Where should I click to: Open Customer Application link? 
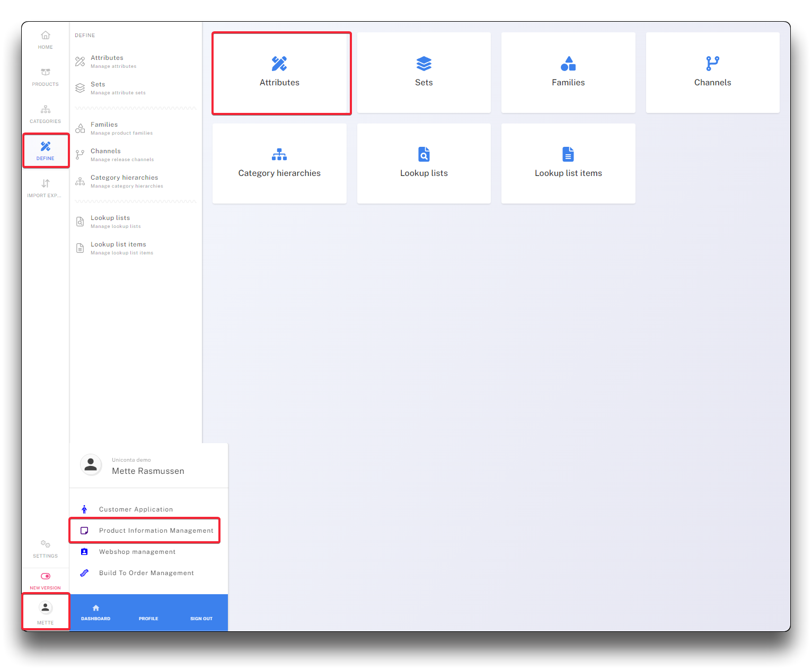(x=136, y=509)
